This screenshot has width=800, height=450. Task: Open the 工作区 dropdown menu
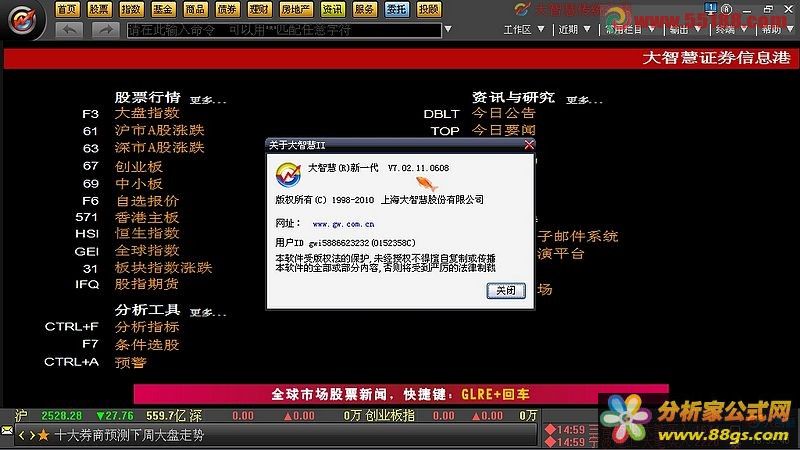[524, 30]
